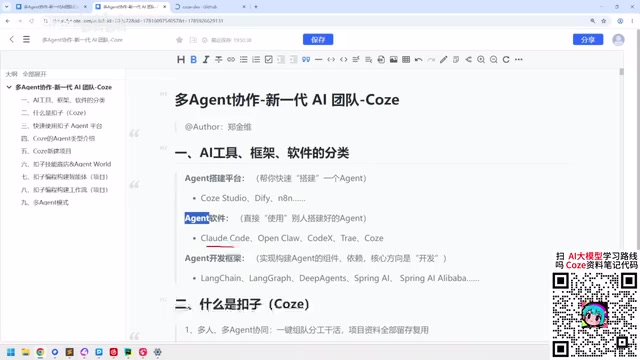Toggle the outline sidebar hamburger menu
The width and height of the screenshot is (640, 360).
point(26,39)
